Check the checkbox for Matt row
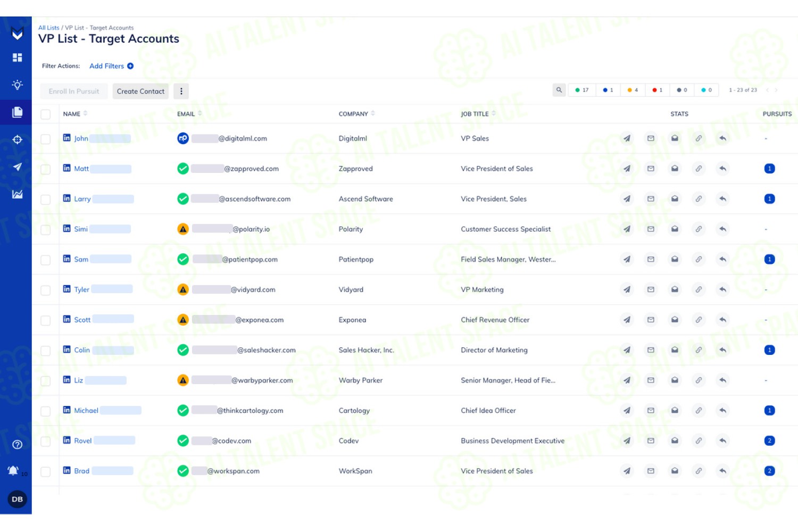 pyautogui.click(x=46, y=169)
